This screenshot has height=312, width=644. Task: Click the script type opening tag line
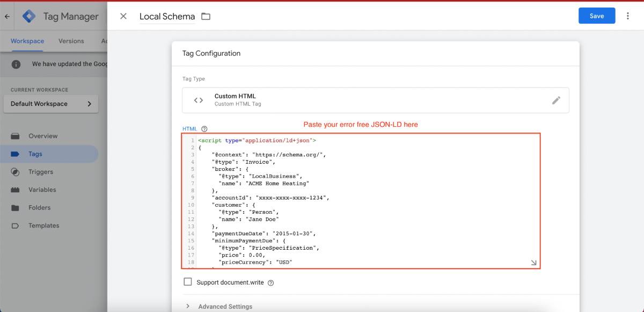pos(257,140)
